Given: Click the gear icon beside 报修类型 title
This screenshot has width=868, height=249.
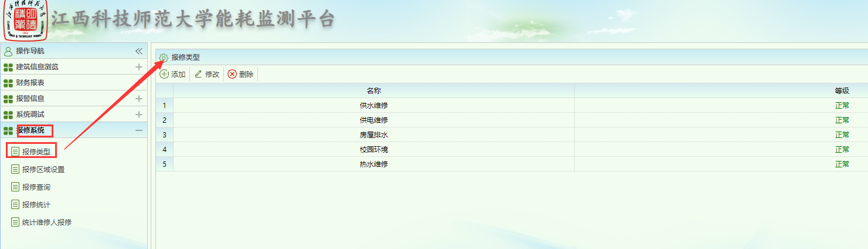Looking at the screenshot, I should tap(164, 58).
